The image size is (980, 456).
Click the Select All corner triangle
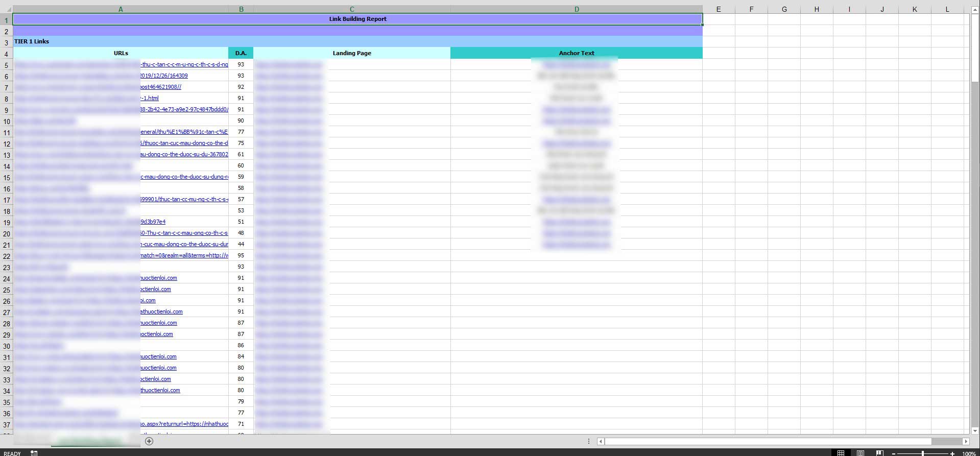(9, 9)
